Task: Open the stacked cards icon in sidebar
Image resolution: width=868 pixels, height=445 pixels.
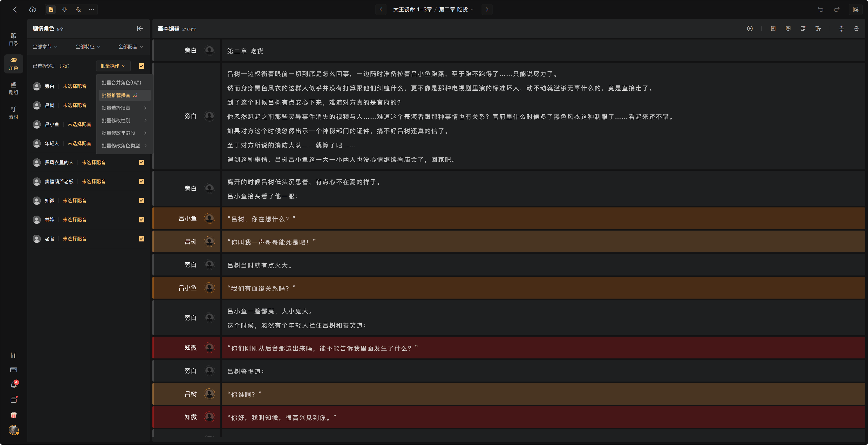Action: tap(14, 400)
